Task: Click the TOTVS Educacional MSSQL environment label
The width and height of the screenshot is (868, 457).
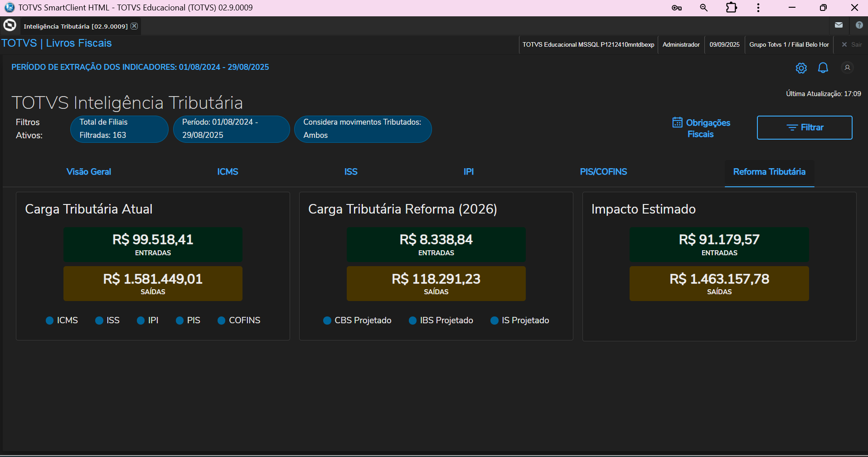Action: [588, 44]
